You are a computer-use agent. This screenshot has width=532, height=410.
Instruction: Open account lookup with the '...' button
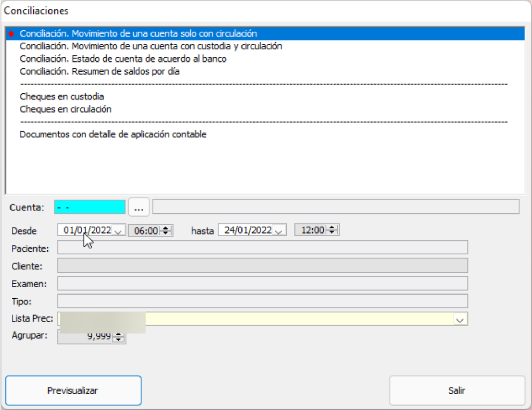[139, 207]
